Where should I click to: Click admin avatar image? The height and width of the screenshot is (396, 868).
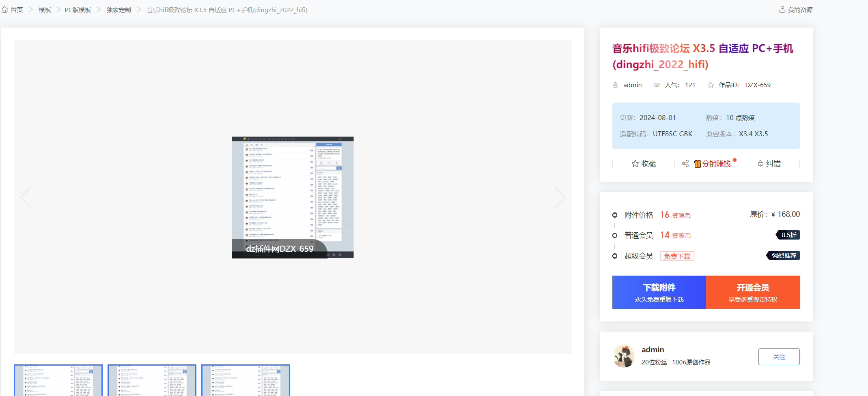tap(624, 356)
